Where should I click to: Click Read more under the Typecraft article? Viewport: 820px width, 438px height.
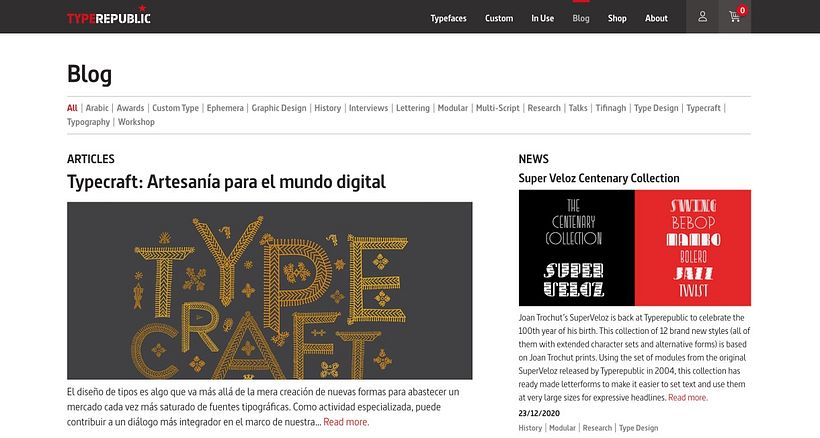pos(346,422)
